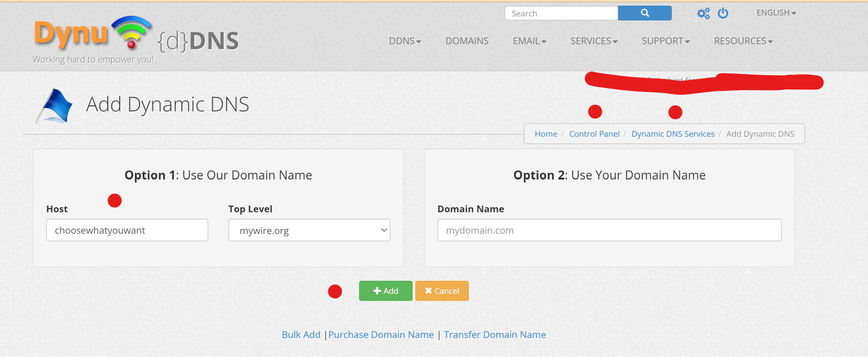Viewport: 868px width, 357px height.
Task: Click the search magnifier button
Action: click(x=645, y=13)
